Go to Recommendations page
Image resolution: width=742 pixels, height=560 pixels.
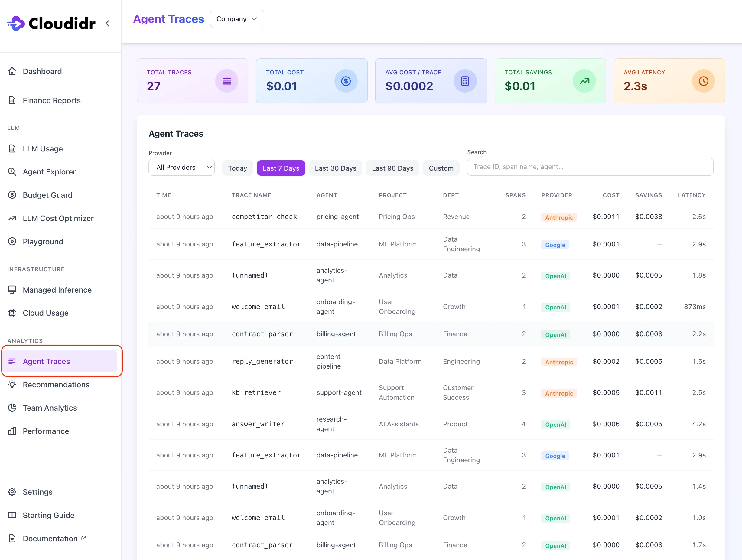[56, 385]
